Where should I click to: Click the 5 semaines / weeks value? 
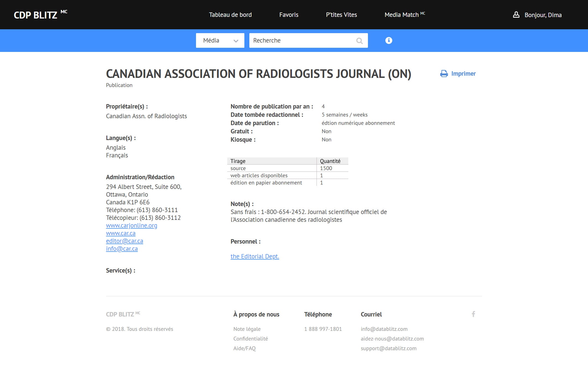pos(344,115)
